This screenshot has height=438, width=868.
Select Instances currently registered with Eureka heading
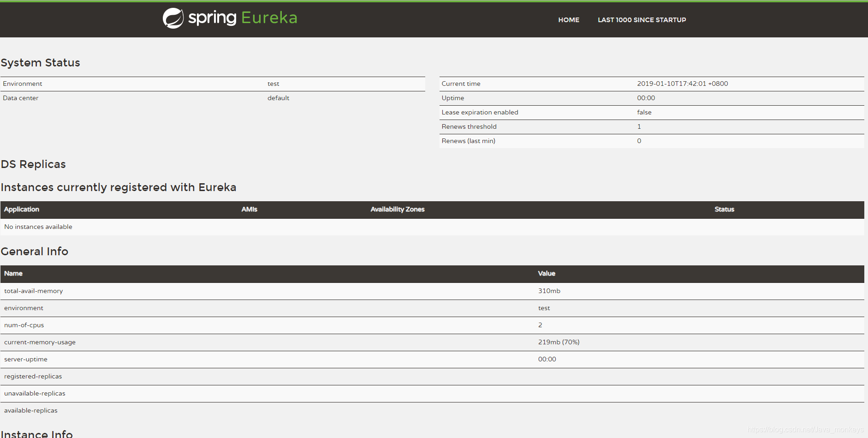[119, 187]
